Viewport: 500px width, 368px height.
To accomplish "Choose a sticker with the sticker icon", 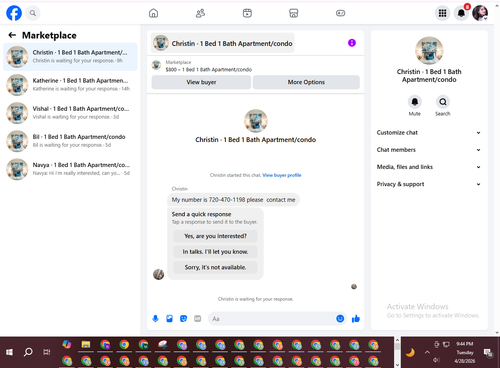I will pos(183,319).
